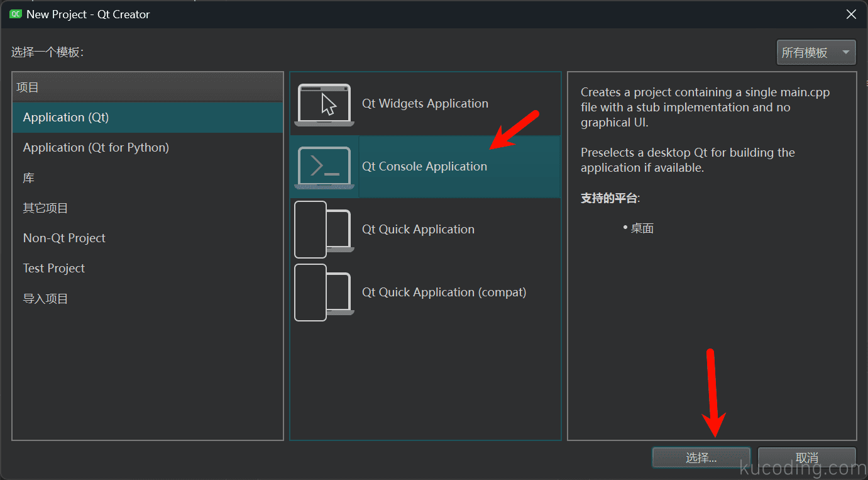Click the Qt Quick Application device icon
This screenshot has height=480, width=868.
[324, 230]
